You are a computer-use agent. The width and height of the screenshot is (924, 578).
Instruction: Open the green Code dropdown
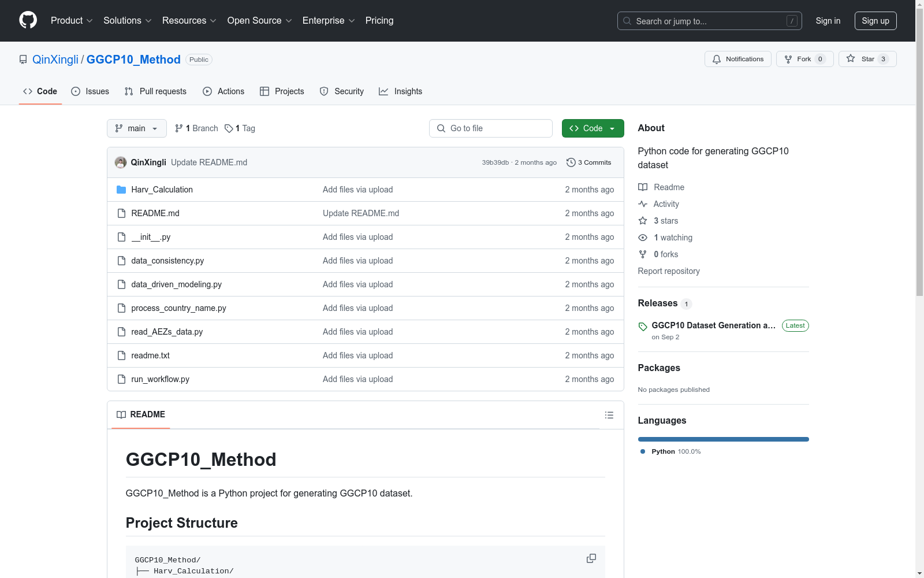tap(593, 128)
